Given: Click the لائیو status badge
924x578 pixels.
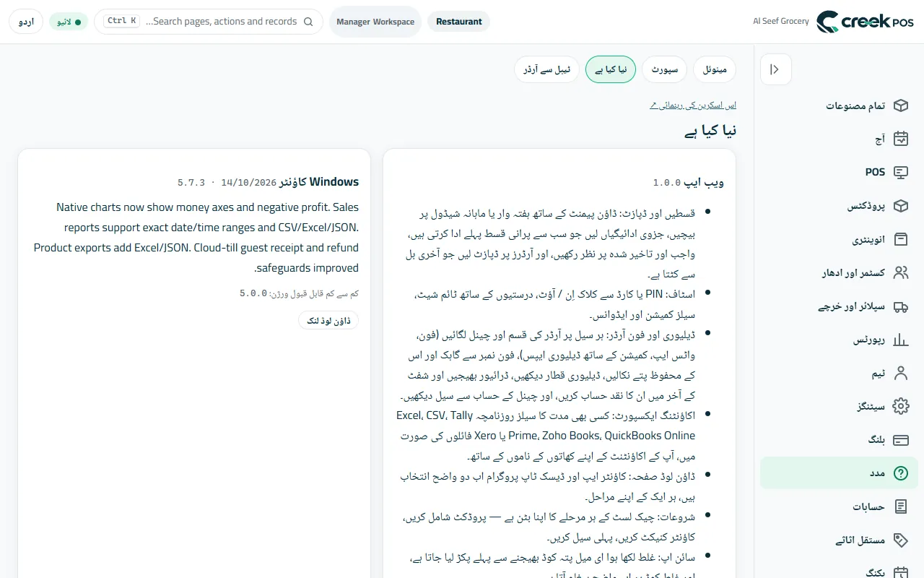Looking at the screenshot, I should pos(69,22).
